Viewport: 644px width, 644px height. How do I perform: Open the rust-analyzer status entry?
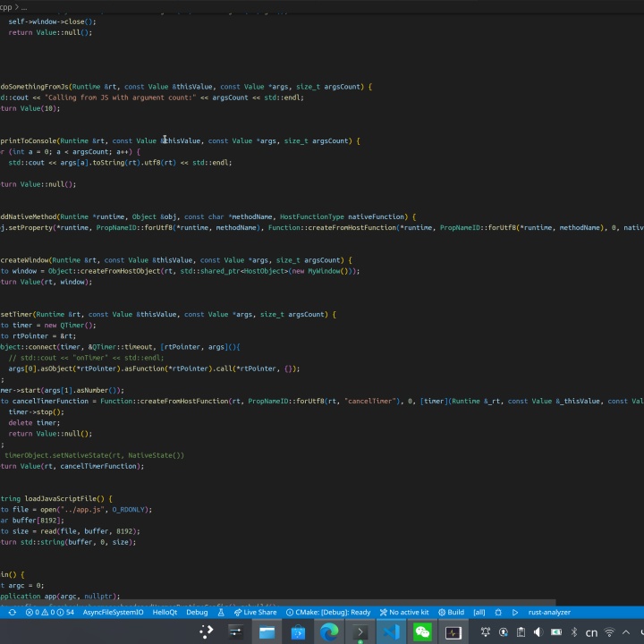[x=549, y=612]
